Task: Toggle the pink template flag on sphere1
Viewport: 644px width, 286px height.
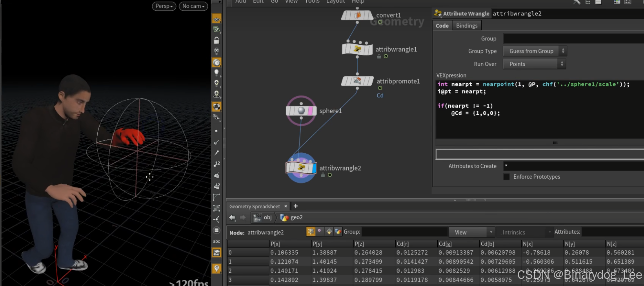Action: pos(310,111)
